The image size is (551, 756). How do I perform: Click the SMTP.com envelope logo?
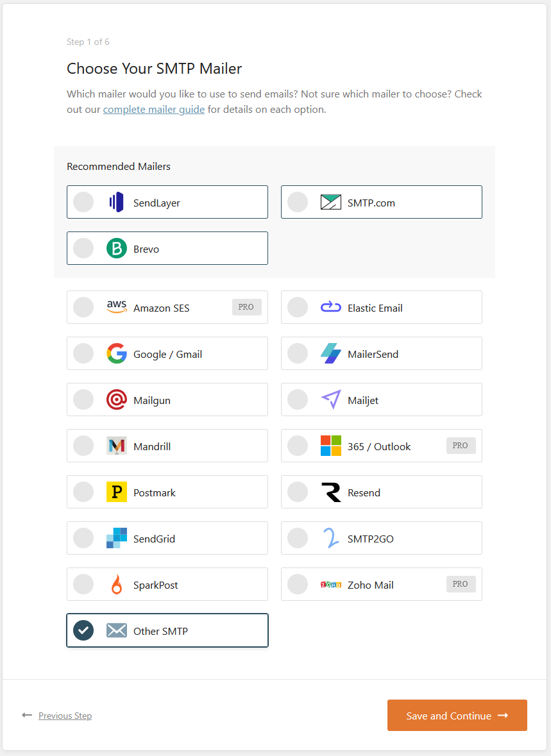click(x=330, y=202)
